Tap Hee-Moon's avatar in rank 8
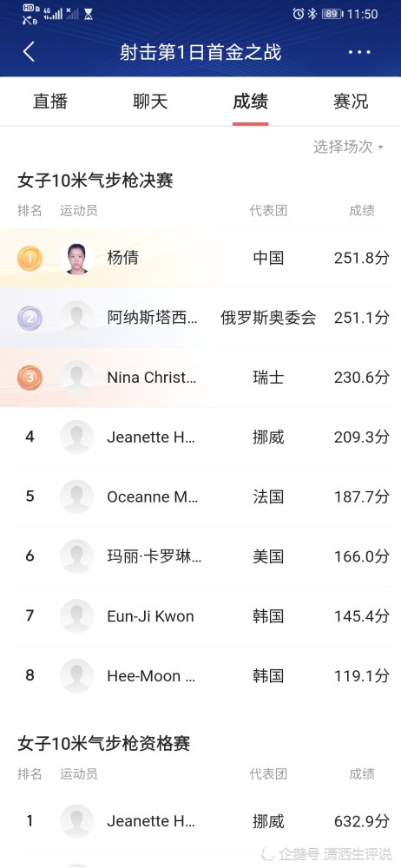 (77, 676)
